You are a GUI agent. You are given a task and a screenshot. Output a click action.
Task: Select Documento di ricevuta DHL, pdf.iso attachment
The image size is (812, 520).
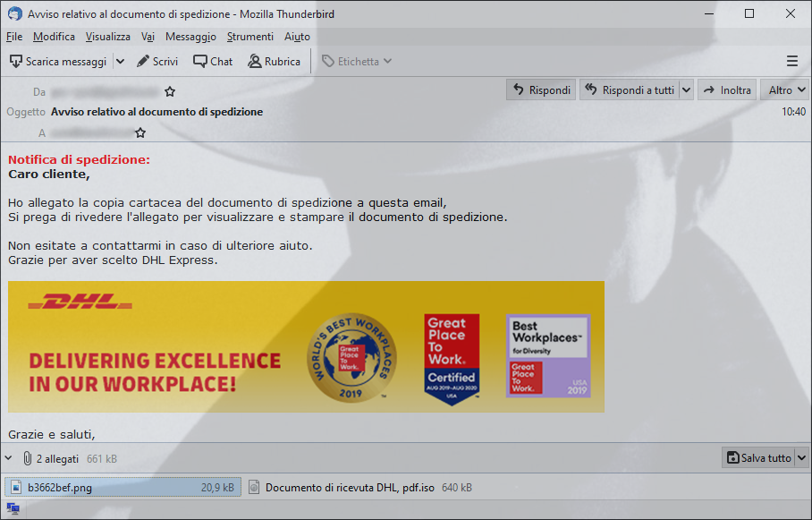pyautogui.click(x=360, y=488)
